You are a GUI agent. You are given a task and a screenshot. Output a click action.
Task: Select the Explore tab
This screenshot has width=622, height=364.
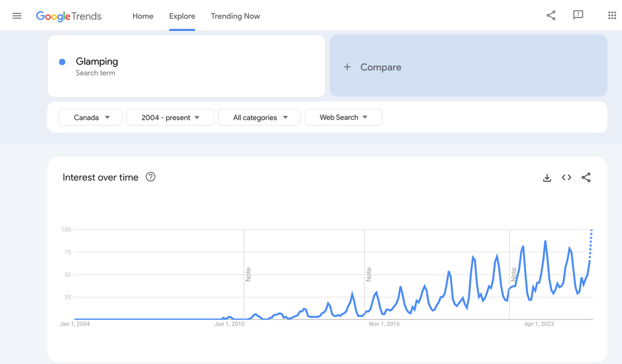coord(182,16)
